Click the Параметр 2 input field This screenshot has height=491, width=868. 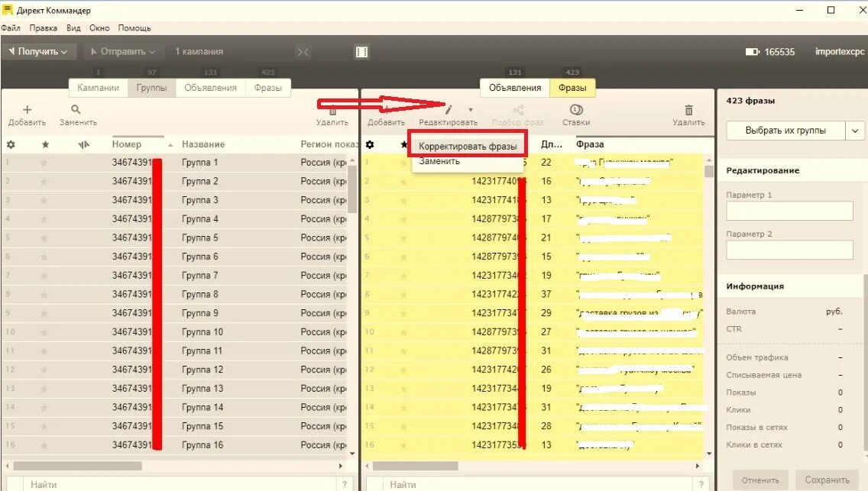pyautogui.click(x=789, y=250)
